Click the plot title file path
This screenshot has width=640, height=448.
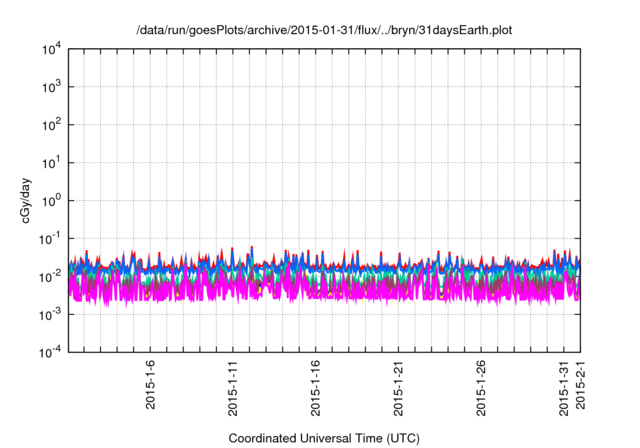click(x=324, y=28)
